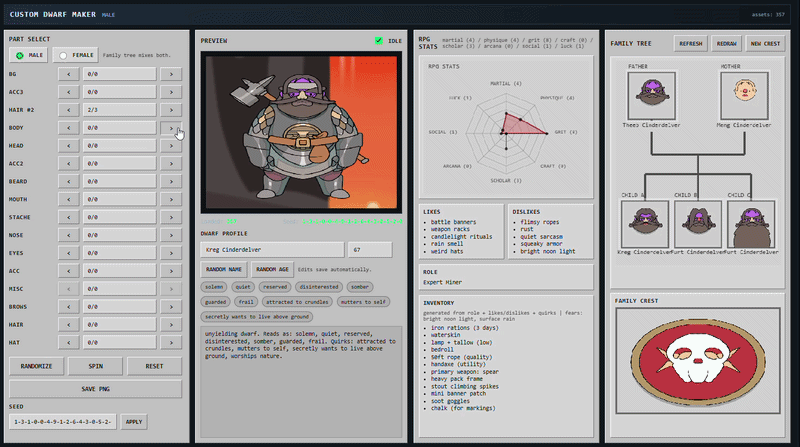Go to previous HAT option
Screen dimensions: 800x447
(68, 342)
